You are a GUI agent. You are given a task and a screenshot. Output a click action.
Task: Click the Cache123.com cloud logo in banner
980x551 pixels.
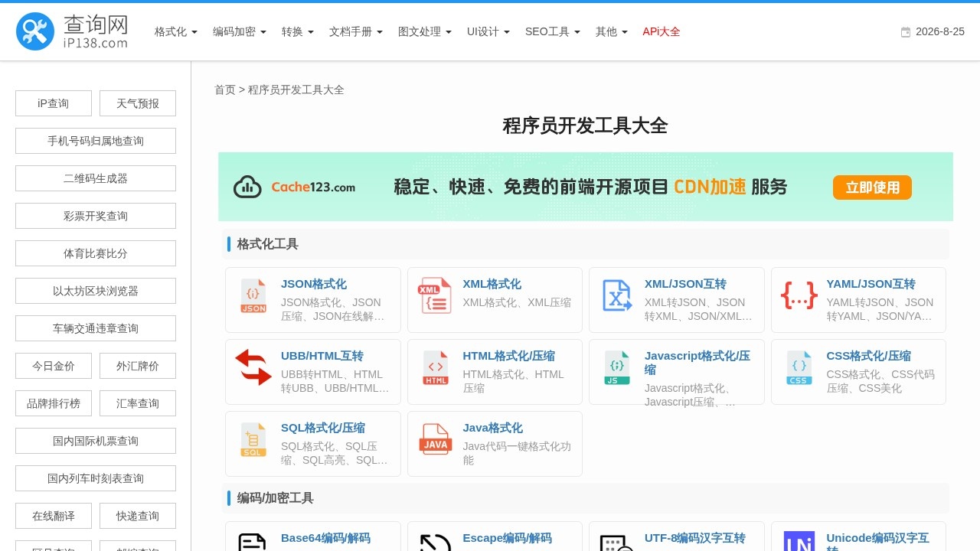pos(247,187)
